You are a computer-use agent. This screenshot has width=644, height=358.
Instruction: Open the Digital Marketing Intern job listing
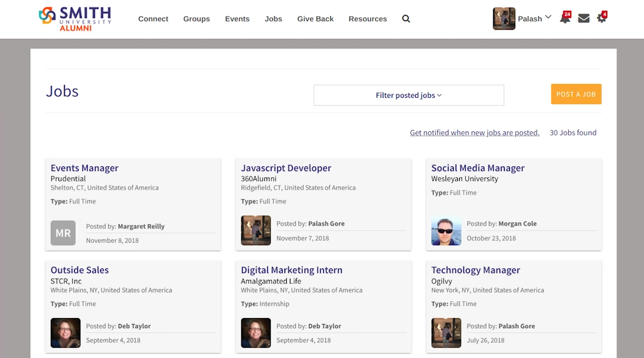(292, 270)
